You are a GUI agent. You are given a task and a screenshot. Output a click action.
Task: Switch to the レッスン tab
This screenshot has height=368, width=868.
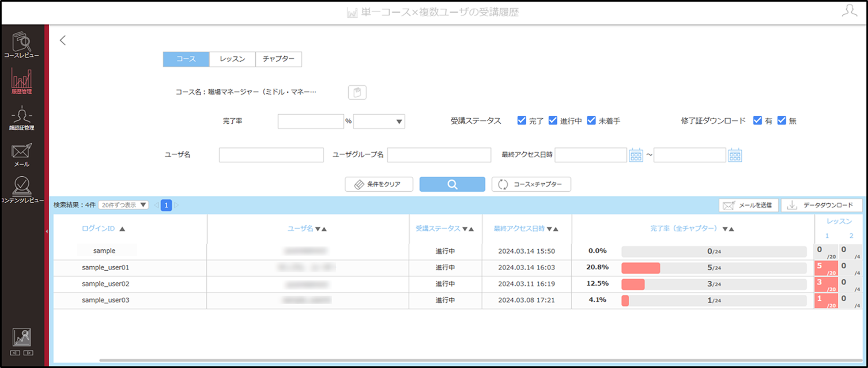[232, 59]
